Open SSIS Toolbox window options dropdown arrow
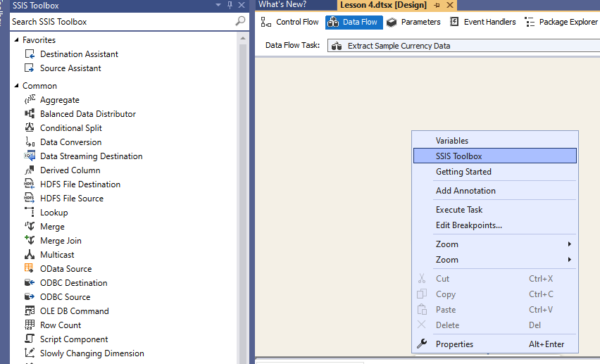This screenshot has height=364, width=600. [x=218, y=5]
